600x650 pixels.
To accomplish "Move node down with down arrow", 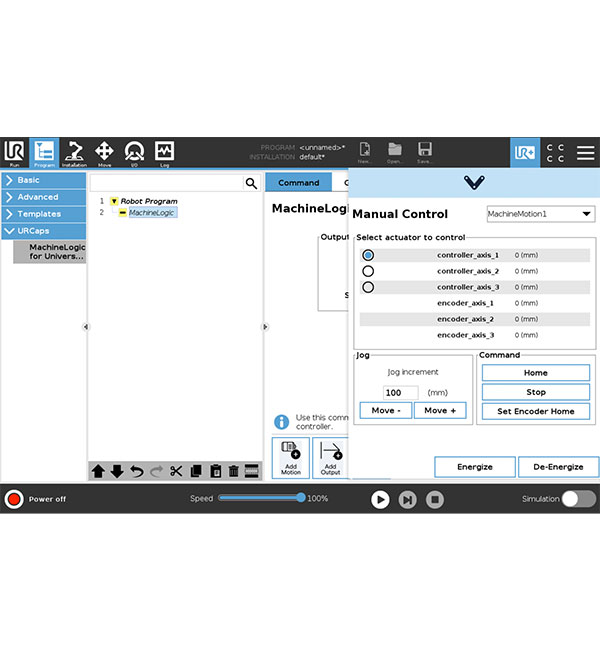I will pyautogui.click(x=117, y=471).
